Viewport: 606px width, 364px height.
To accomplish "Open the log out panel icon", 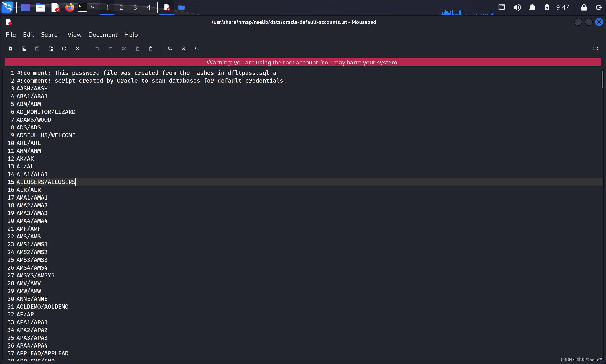I will pos(599,7).
